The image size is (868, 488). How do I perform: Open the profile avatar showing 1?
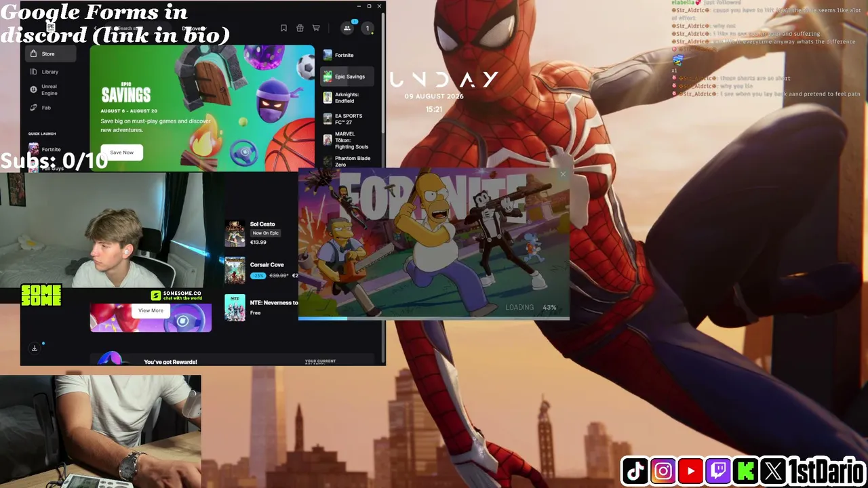368,28
